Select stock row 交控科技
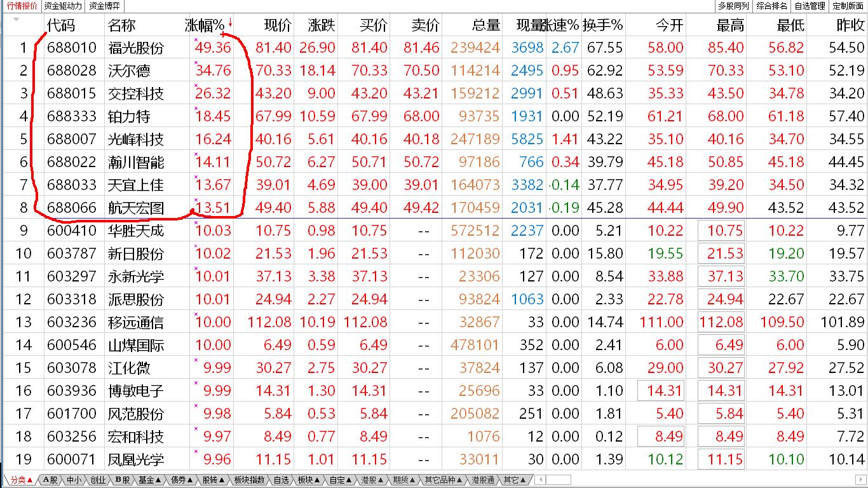 [x=434, y=93]
